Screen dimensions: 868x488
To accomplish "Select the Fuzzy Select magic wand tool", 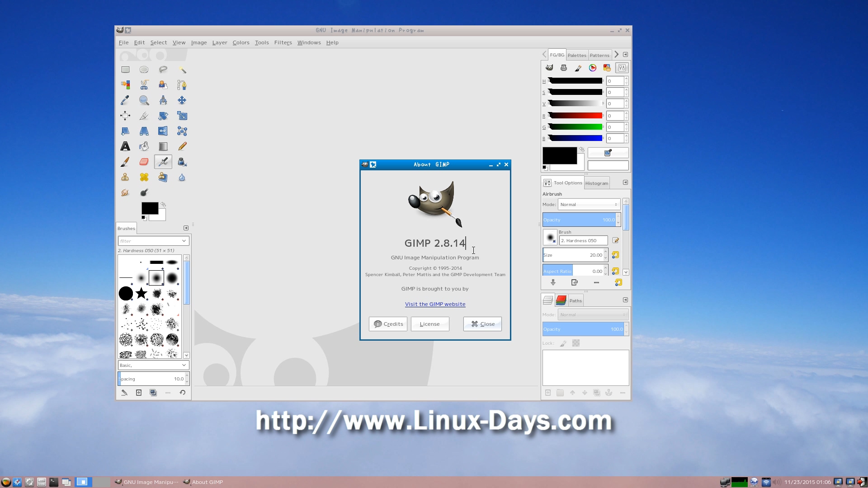I will (x=182, y=70).
